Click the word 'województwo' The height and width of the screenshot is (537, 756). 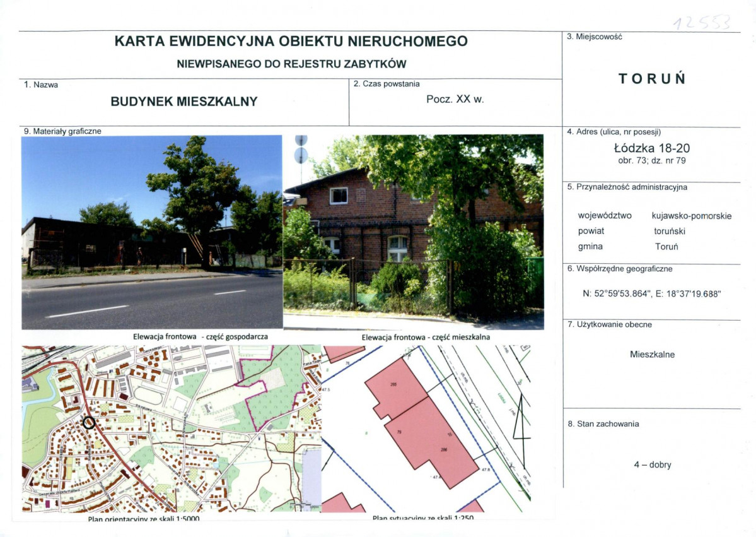605,216
